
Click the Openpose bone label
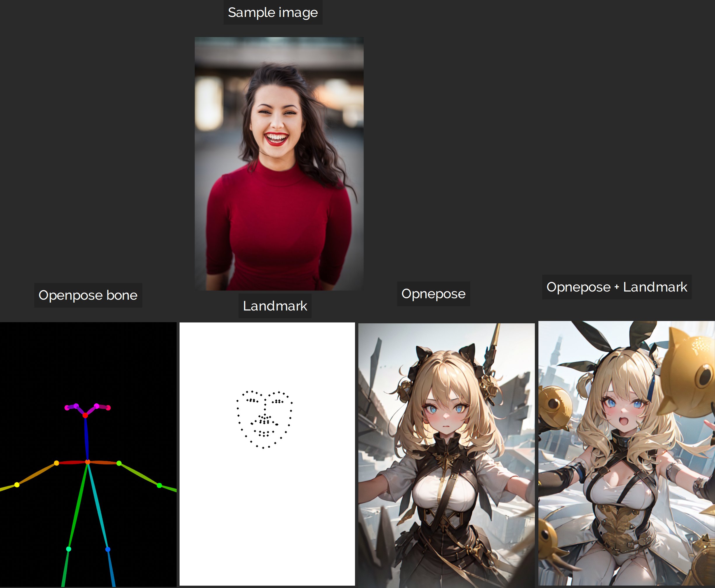[x=88, y=295]
